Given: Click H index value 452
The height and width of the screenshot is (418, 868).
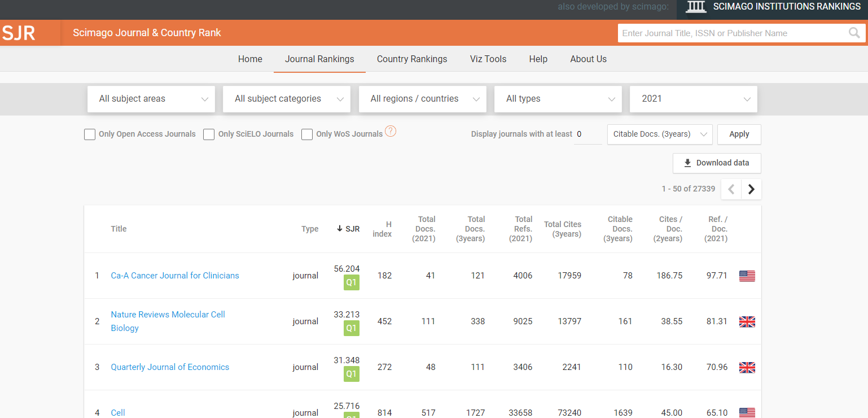Looking at the screenshot, I should [384, 321].
